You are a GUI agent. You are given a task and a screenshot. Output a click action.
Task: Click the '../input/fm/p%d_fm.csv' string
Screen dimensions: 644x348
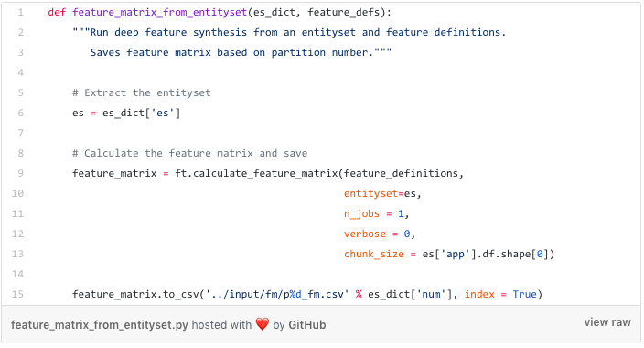pos(277,295)
